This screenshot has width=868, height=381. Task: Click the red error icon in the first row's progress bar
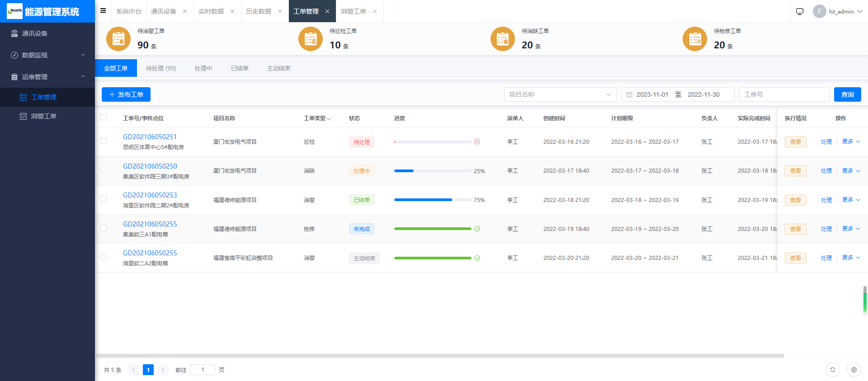(x=477, y=142)
